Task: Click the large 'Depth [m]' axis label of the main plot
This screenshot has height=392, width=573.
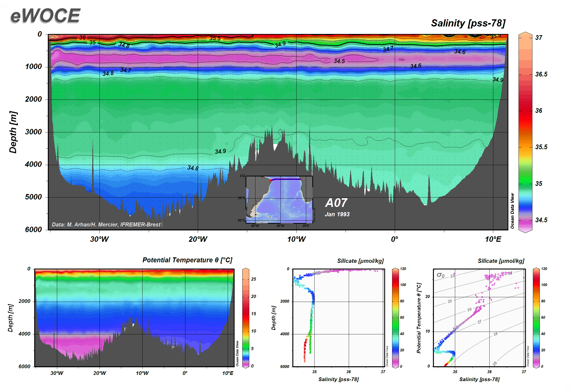Action: [x=13, y=132]
